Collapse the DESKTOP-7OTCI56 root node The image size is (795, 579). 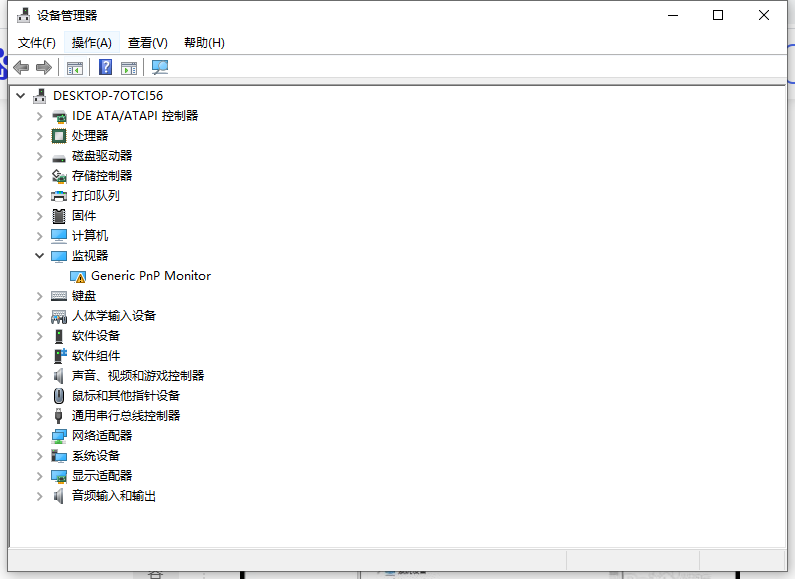tap(21, 96)
